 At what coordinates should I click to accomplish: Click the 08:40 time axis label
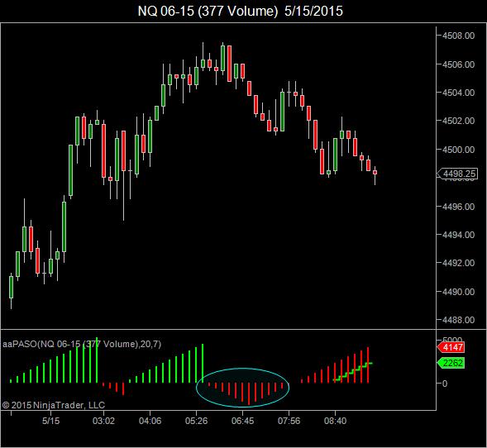pos(335,421)
